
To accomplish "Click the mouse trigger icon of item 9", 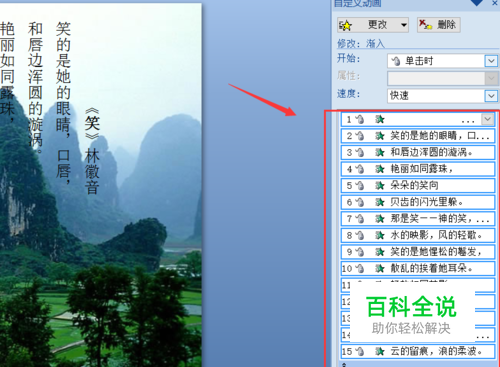I will click(360, 252).
